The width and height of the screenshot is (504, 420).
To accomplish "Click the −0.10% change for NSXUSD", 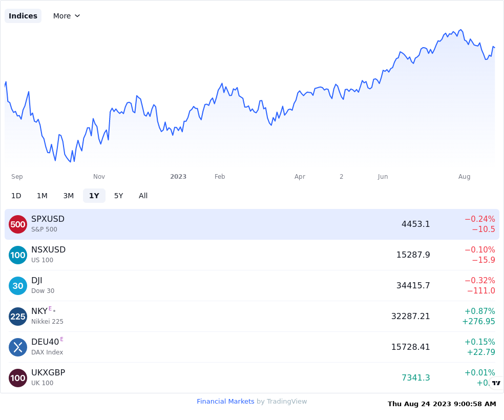I will [x=480, y=249].
